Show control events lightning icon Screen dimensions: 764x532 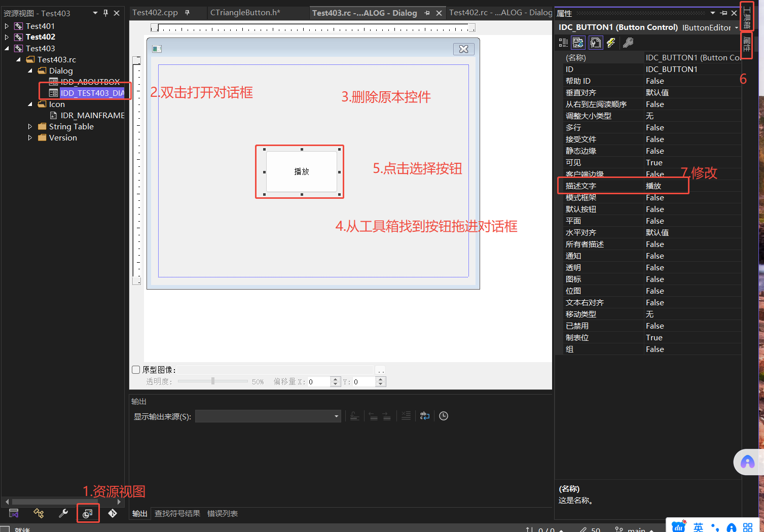click(x=611, y=43)
